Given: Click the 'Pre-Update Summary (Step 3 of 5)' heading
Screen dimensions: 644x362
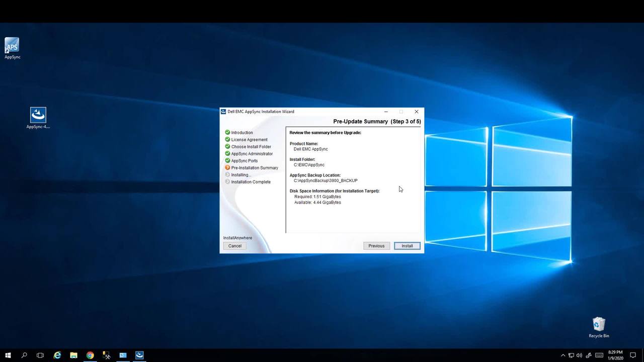Looking at the screenshot, I should coord(377,122).
